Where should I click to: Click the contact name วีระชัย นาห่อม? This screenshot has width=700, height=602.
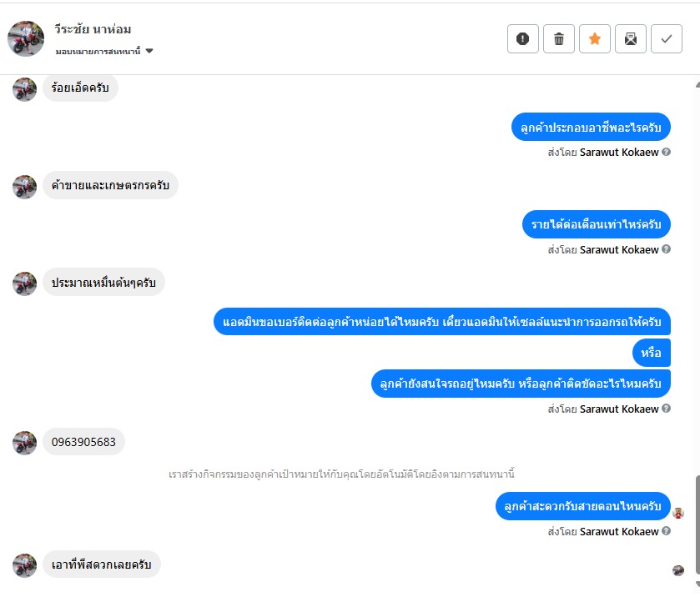(x=93, y=29)
